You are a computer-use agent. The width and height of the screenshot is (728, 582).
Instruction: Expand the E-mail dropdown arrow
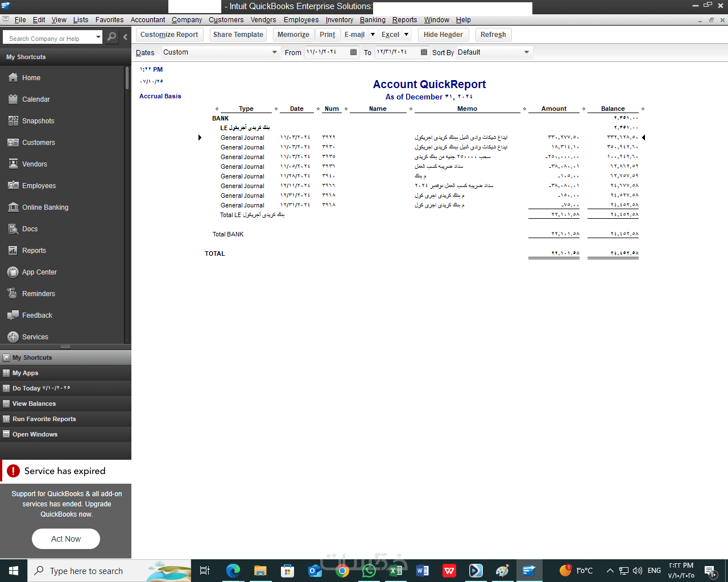pos(373,35)
